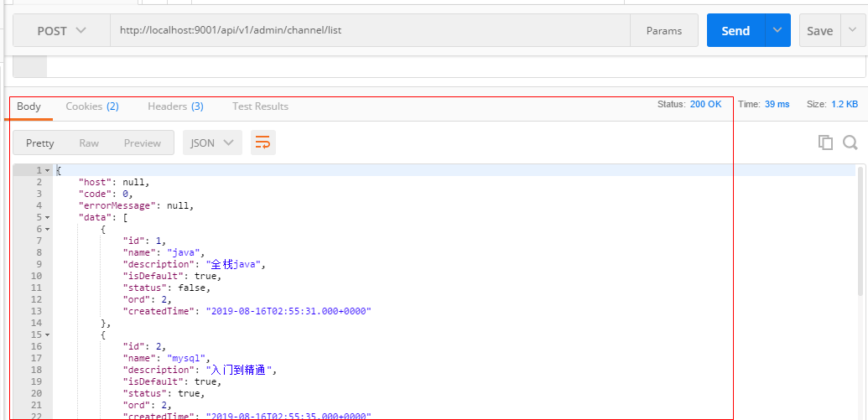Click the "description": "全栈java" value
The width and height of the screenshot is (868, 420).
[234, 264]
